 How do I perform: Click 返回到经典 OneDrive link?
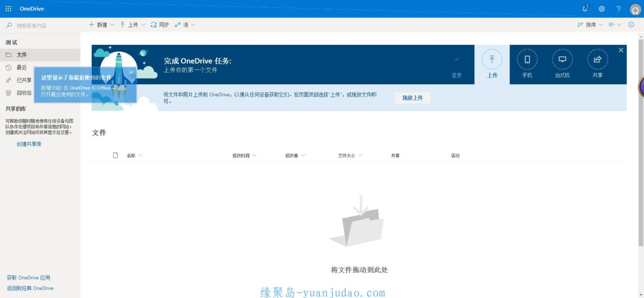(30, 288)
